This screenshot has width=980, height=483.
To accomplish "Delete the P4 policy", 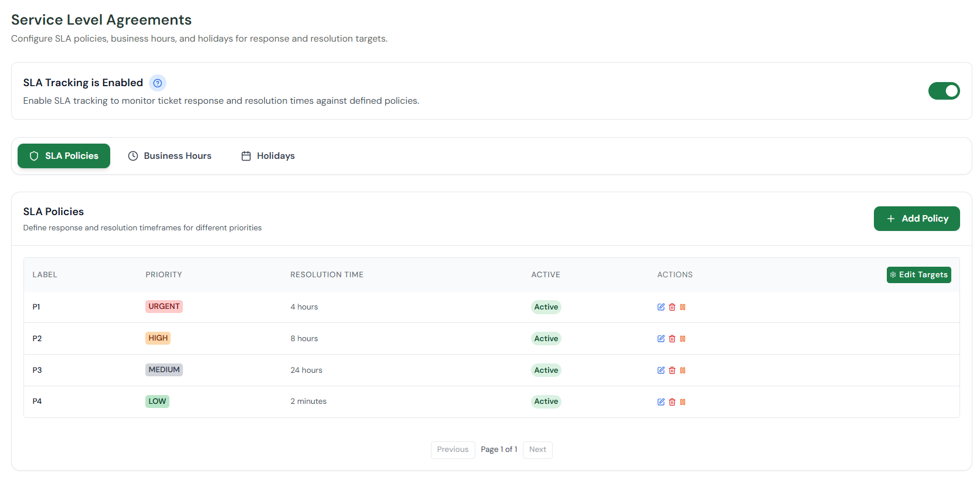I will 672,402.
